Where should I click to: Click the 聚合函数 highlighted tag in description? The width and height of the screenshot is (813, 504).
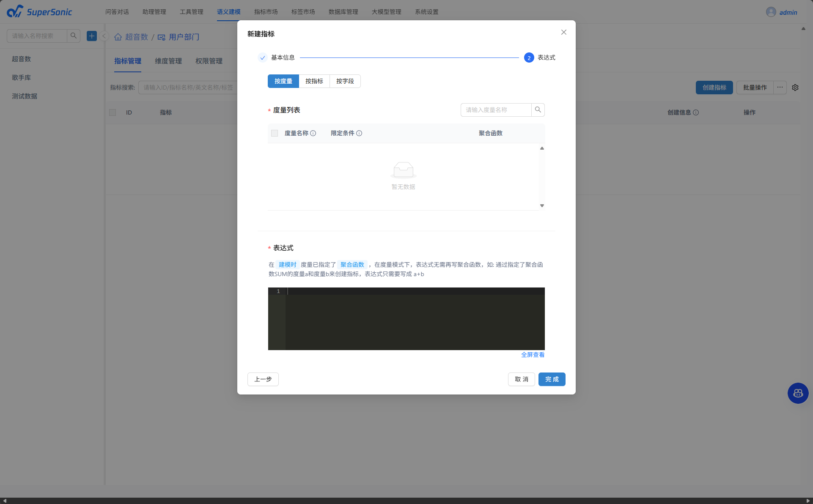(352, 265)
